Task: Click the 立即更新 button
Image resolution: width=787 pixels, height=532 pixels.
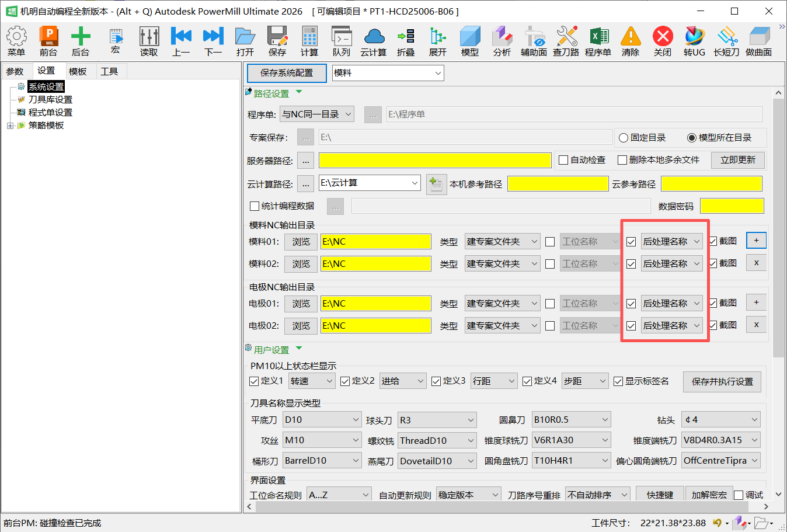Action: click(738, 160)
